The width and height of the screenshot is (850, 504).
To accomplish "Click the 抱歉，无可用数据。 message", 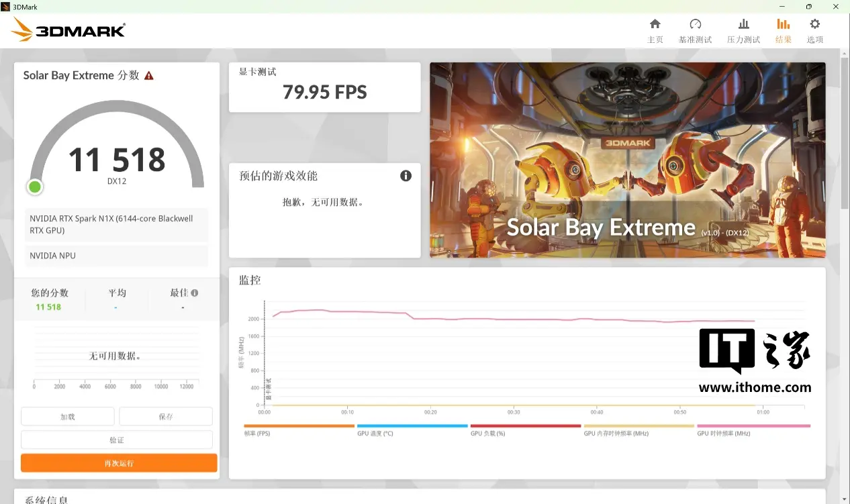I will 325,202.
